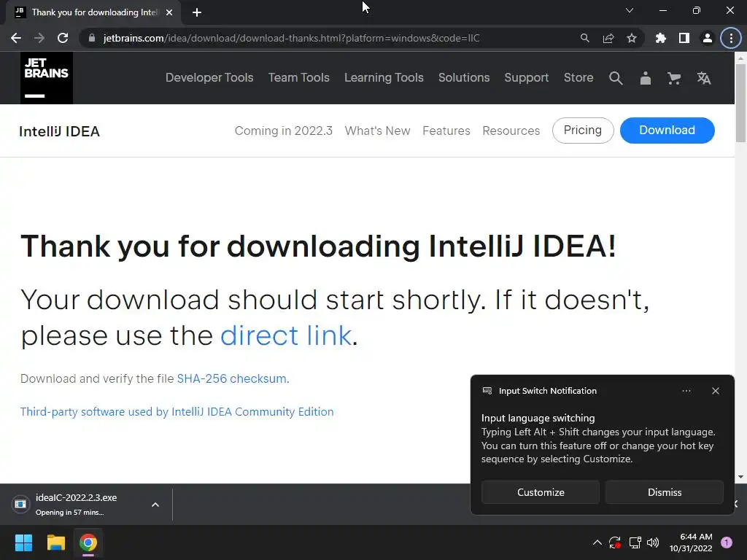Close the 'Thank you for downloading' tab
This screenshot has height=560, width=747.
tap(169, 12)
